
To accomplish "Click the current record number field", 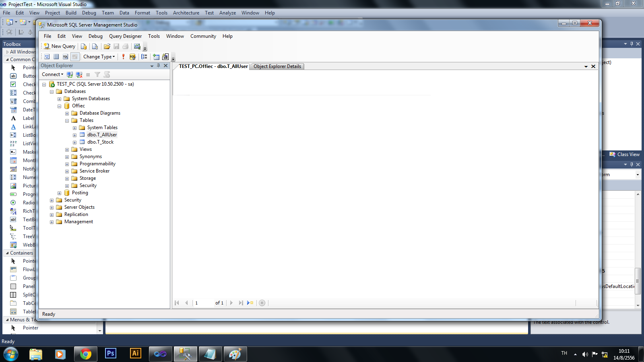I will [203, 303].
